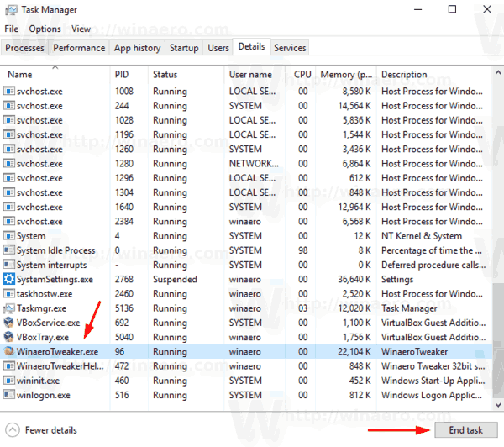Click the scrollbar down arrow
The width and height of the screenshot is (504, 447).
pyautogui.click(x=498, y=404)
